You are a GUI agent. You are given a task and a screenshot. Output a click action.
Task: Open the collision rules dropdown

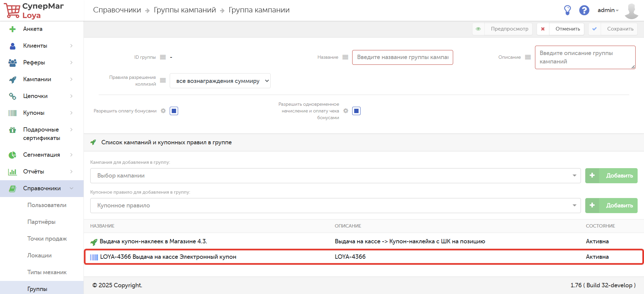pos(220,81)
